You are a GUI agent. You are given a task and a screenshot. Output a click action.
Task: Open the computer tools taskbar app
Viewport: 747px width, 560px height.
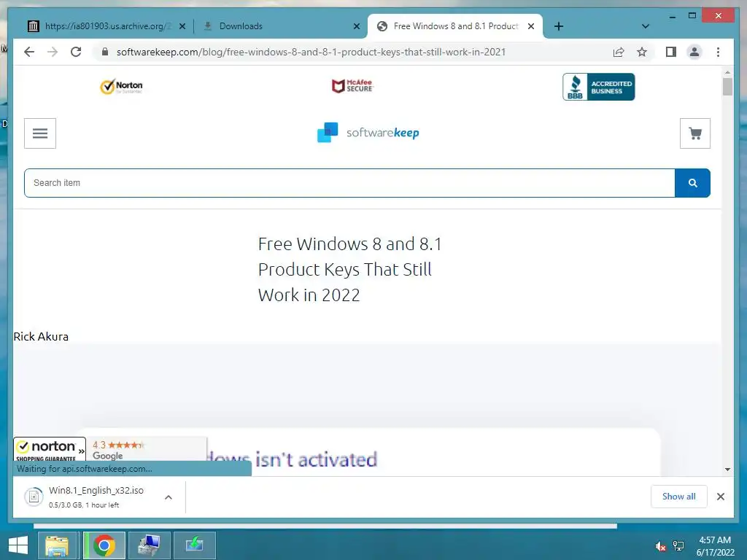[149, 545]
